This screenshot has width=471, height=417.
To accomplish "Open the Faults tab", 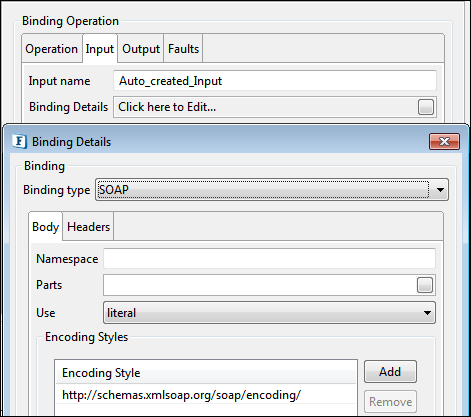I will [183, 49].
